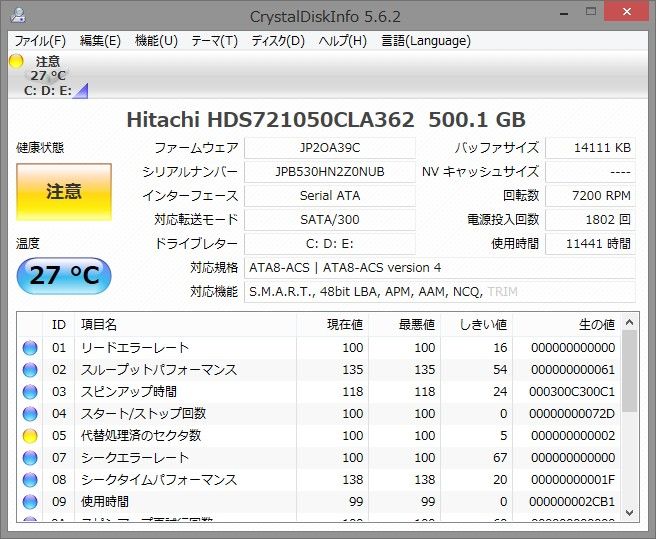Select the シークタイムパフォーマンス row name

tap(159, 480)
